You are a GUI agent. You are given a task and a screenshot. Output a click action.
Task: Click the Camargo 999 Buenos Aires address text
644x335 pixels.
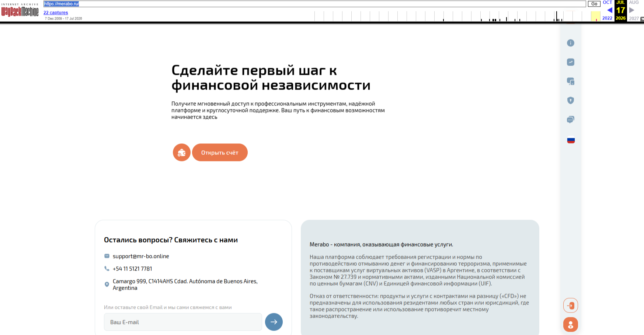point(185,285)
